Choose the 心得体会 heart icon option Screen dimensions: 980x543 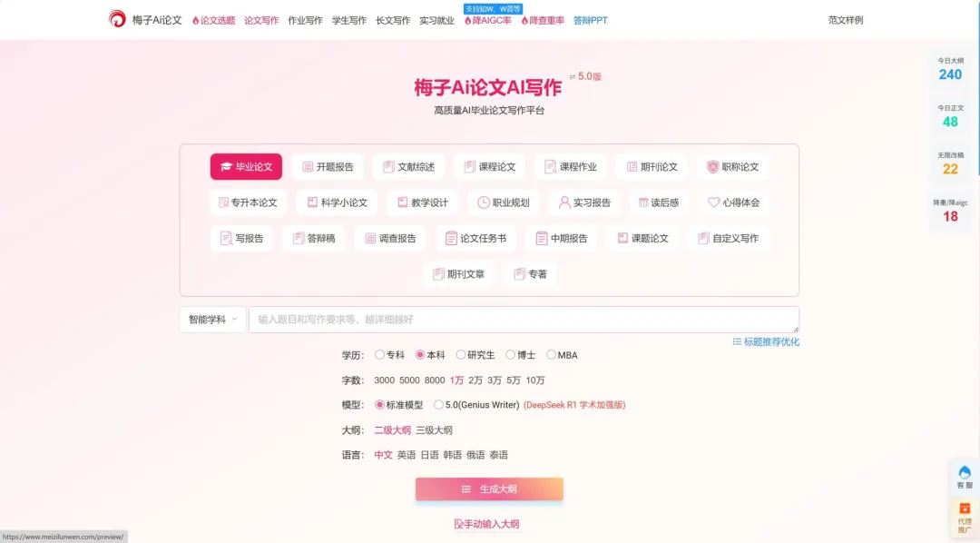pyautogui.click(x=733, y=202)
